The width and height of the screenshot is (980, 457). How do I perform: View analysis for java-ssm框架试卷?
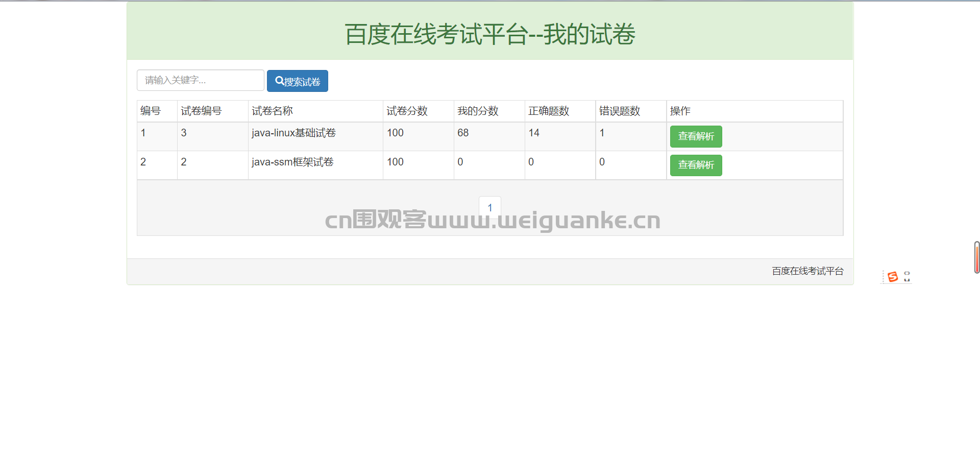696,165
